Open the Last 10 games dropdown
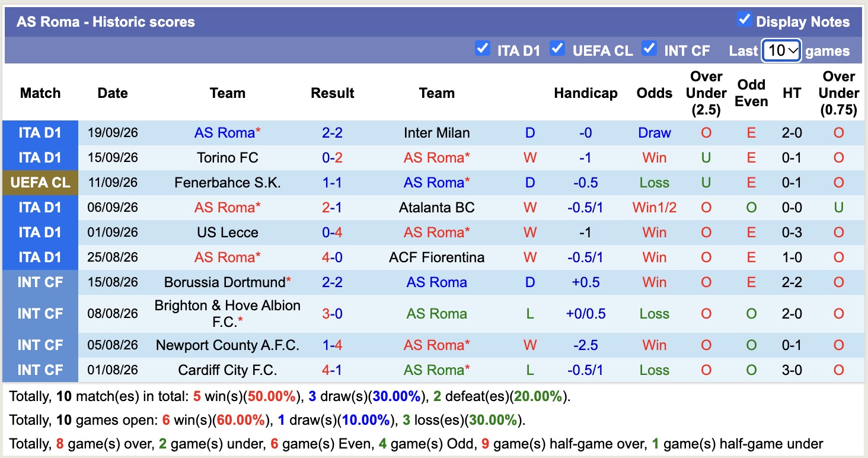The image size is (868, 458). (781, 50)
